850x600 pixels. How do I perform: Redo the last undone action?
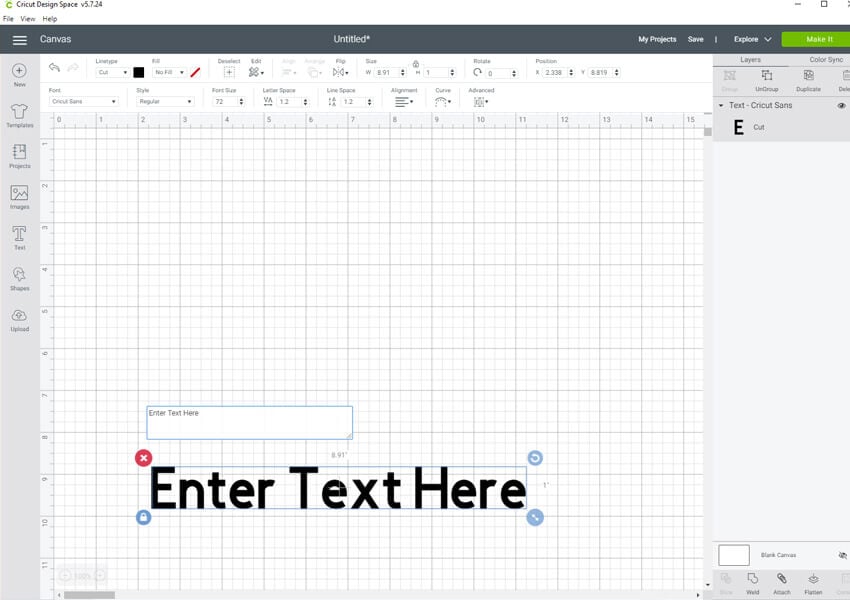(x=73, y=67)
